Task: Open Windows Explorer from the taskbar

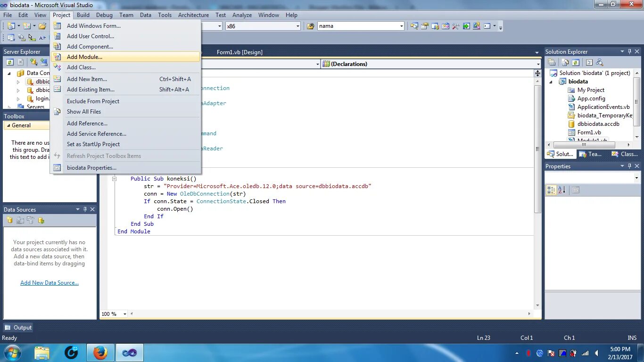Action: click(42, 353)
